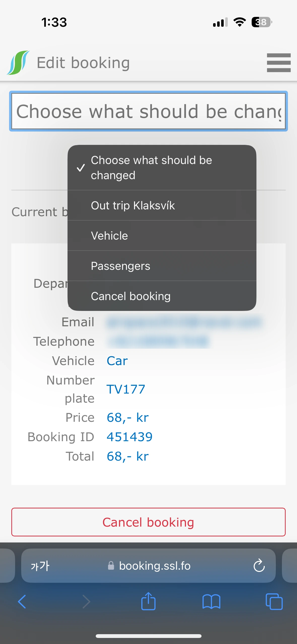Tap the booking.ssl.fo address bar

click(x=155, y=566)
